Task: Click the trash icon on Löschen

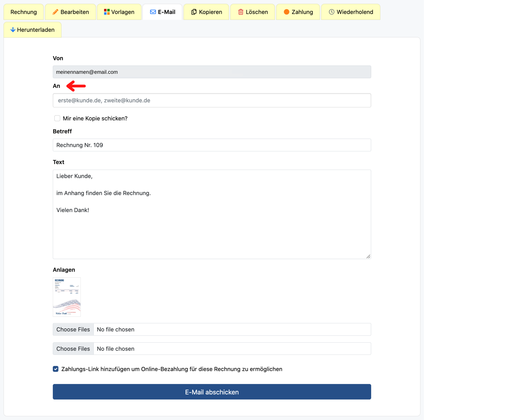Action: (x=241, y=12)
